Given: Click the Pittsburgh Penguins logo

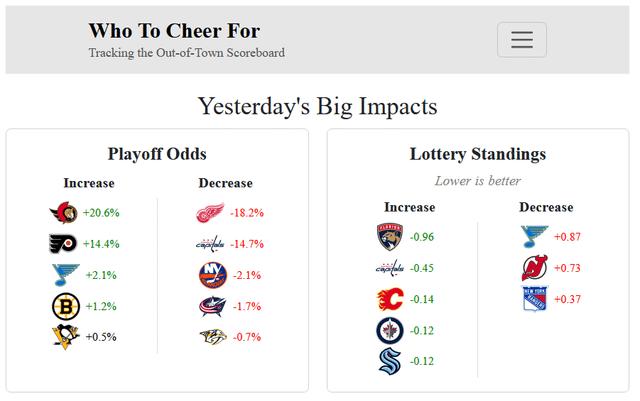Looking at the screenshot, I should click(65, 337).
